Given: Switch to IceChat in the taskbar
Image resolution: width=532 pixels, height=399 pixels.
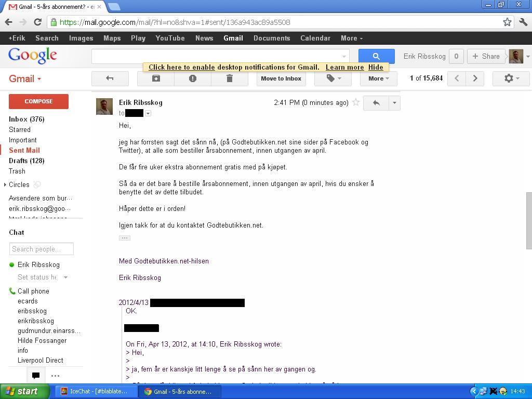Looking at the screenshot, I should [96, 391].
